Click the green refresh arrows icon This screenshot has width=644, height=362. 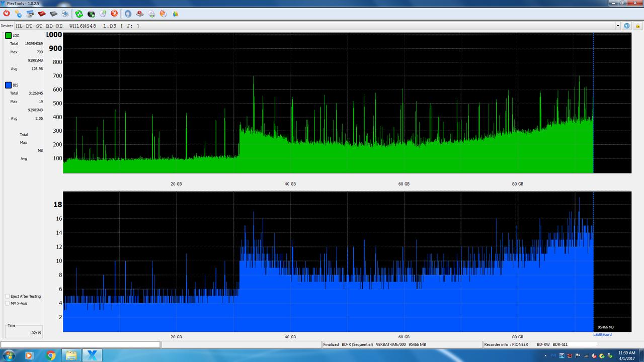tap(79, 14)
